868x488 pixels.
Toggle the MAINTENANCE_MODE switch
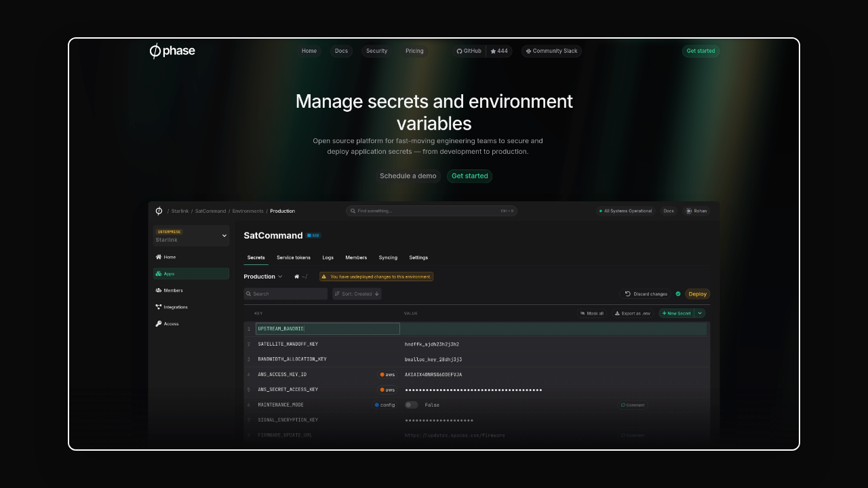click(411, 405)
